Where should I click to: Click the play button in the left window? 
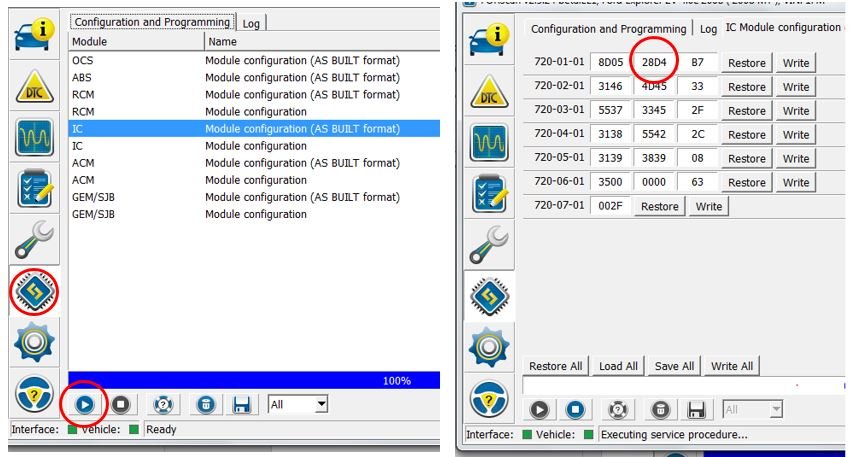click(86, 405)
